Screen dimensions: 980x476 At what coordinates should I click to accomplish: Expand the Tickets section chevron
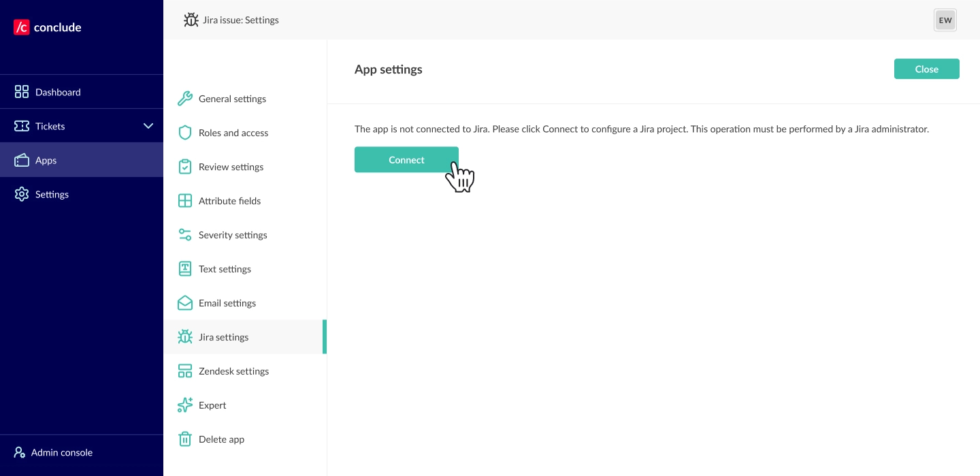(148, 126)
